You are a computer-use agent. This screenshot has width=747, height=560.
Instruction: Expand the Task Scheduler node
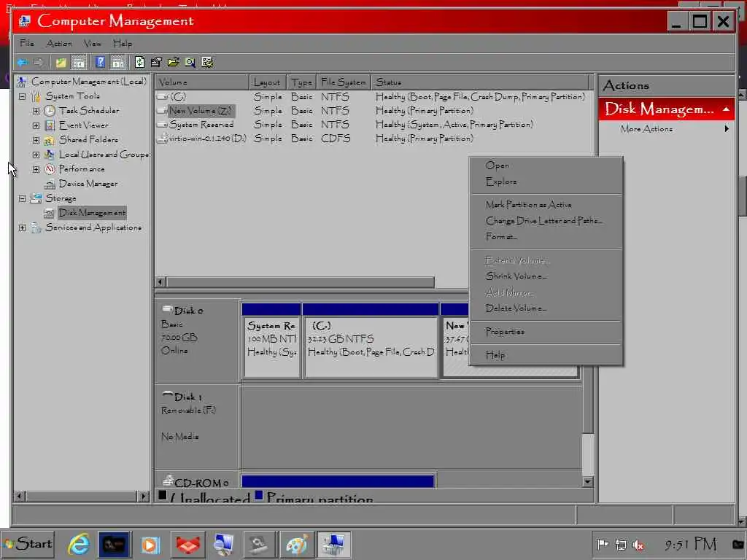point(36,111)
